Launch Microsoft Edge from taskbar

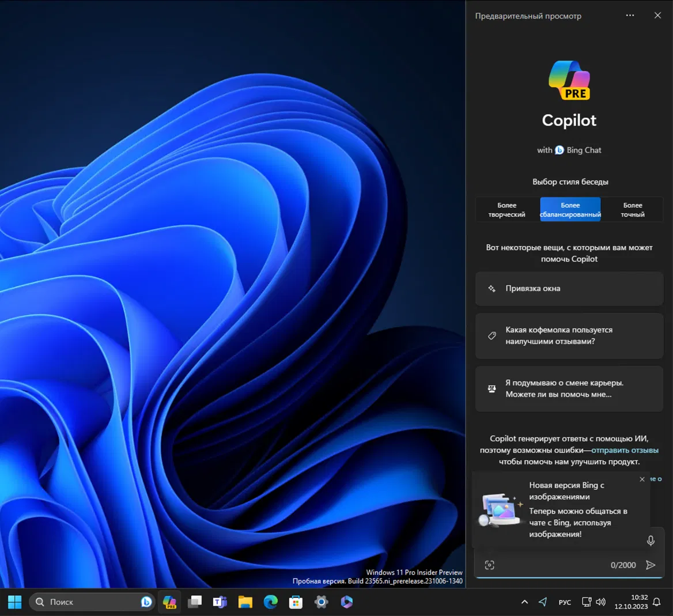271,602
